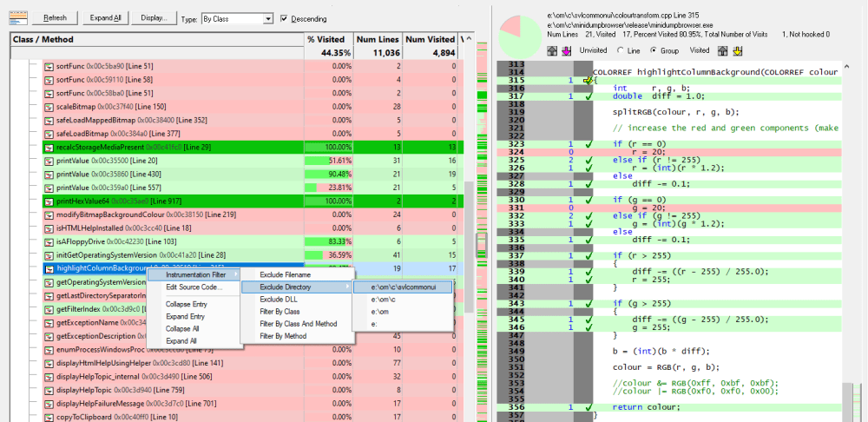Jump to next unvisited line magenta arrow
This screenshot has width=868, height=422.
coord(566,51)
